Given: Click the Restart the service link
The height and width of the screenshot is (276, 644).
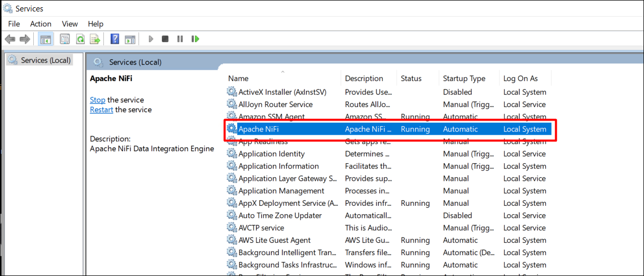Looking at the screenshot, I should [101, 110].
